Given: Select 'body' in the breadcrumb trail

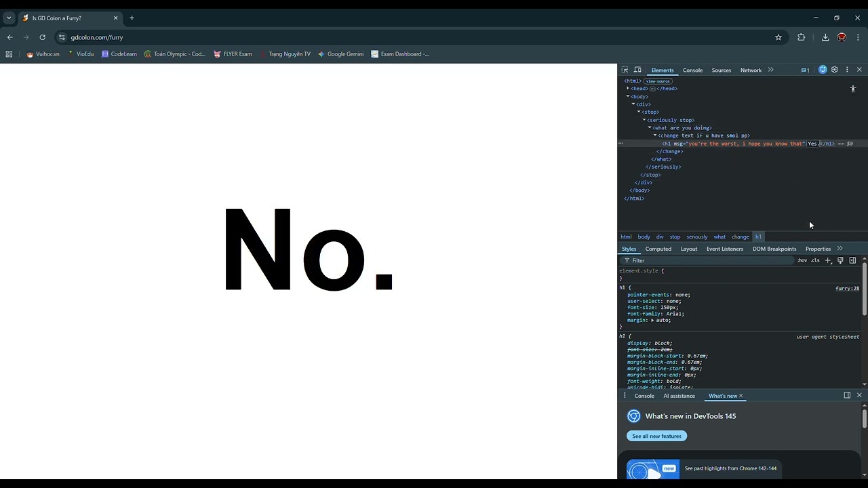Looking at the screenshot, I should pyautogui.click(x=644, y=237).
